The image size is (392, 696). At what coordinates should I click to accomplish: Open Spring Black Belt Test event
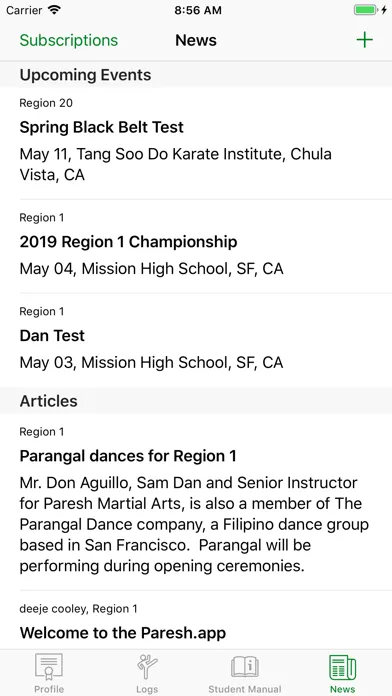click(196, 143)
